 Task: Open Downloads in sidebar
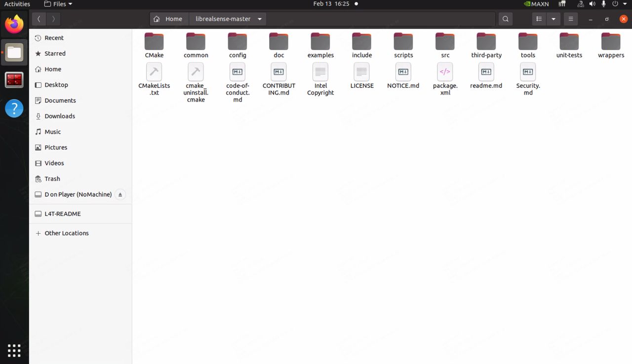click(x=80, y=116)
